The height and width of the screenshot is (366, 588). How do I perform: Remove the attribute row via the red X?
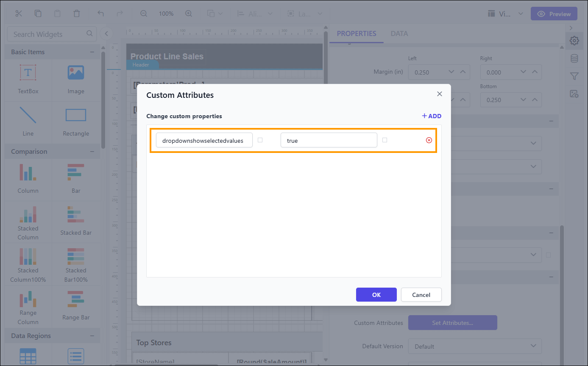click(429, 140)
